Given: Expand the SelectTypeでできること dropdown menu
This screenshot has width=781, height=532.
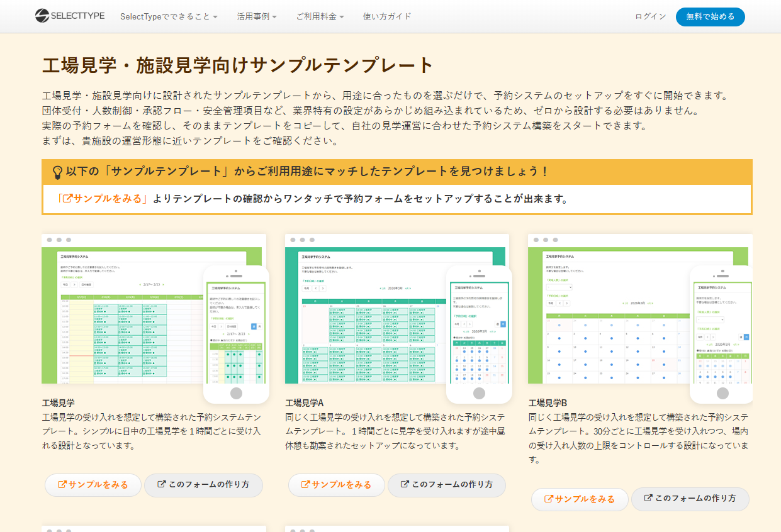Looking at the screenshot, I should 169,16.
